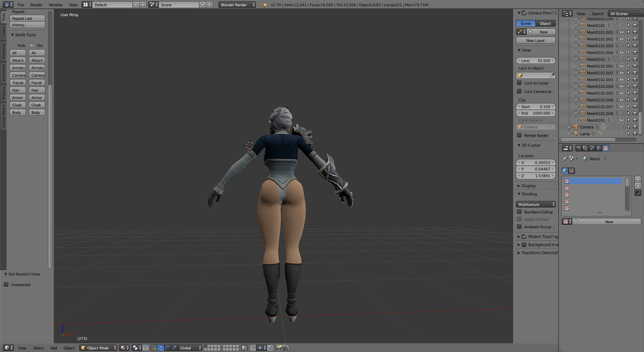
Task: Select the translate manipulator arrow icon
Action: tap(160, 348)
